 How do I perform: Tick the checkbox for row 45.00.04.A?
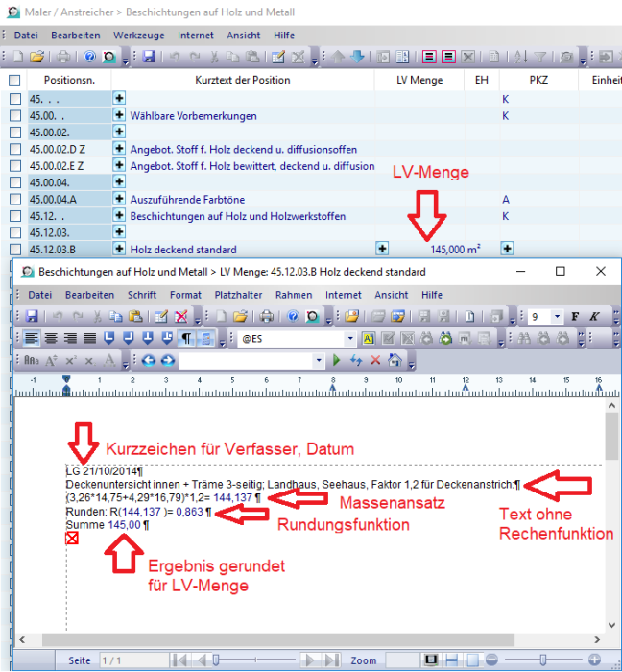tap(14, 199)
